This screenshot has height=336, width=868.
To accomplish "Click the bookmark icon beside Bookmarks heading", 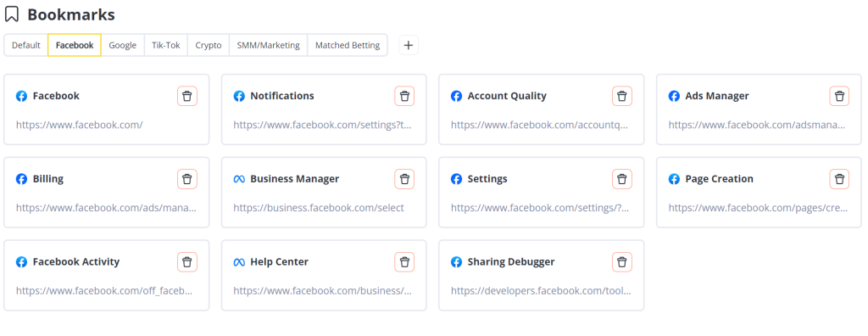I will point(12,14).
